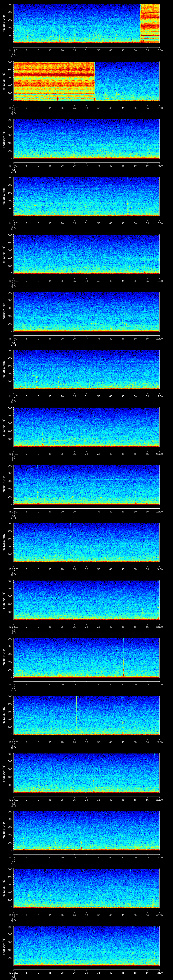Click the 16:20:00 start time label

tap(13, 396)
